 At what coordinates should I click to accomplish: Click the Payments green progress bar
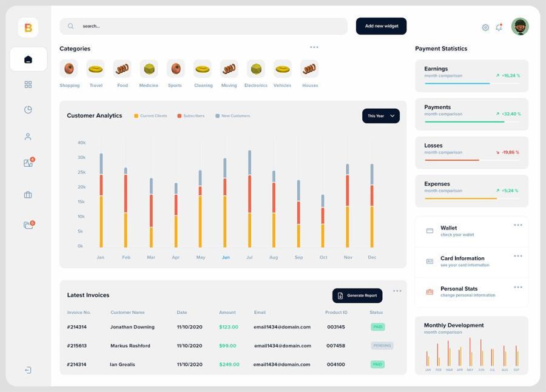465,121
